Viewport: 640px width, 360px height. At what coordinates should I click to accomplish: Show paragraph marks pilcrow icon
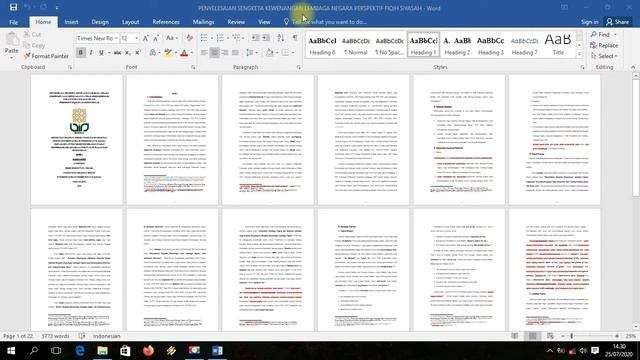pyautogui.click(x=295, y=38)
